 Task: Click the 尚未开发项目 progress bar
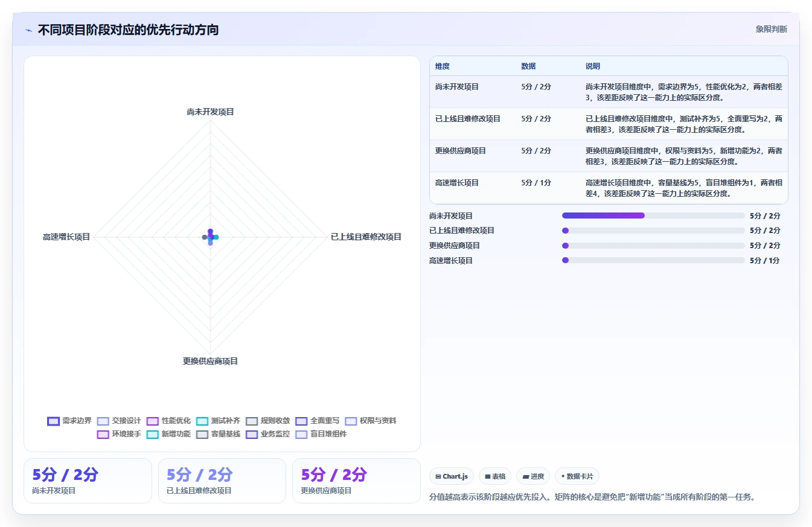click(x=653, y=216)
